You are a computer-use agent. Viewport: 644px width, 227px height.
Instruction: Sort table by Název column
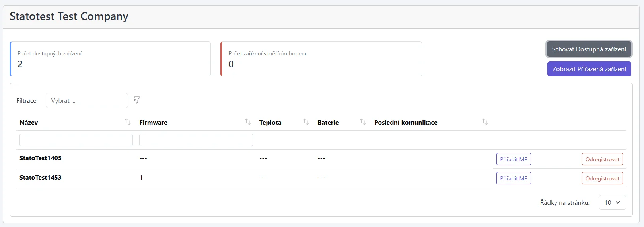(x=128, y=122)
